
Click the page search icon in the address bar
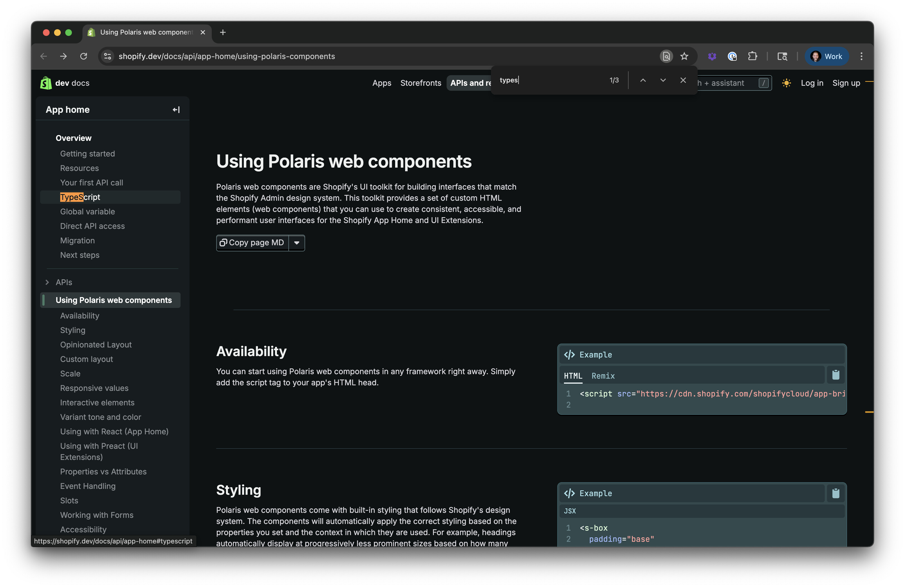pyautogui.click(x=666, y=56)
